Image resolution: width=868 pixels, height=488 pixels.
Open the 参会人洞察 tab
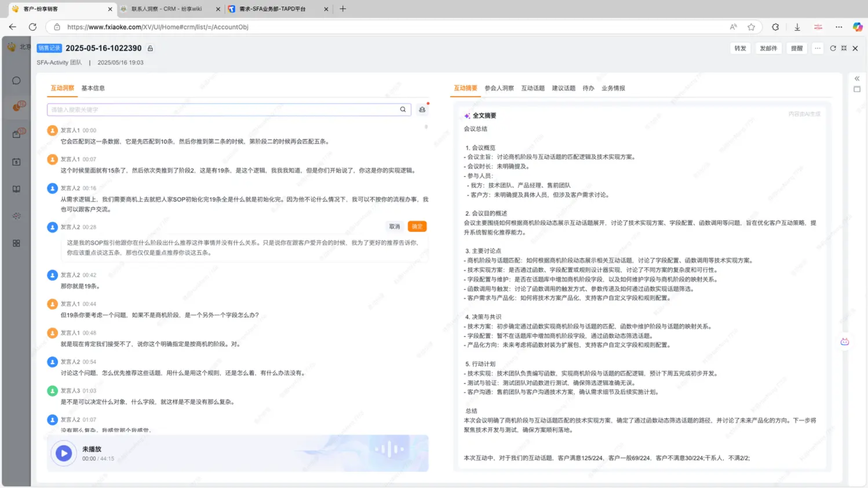pos(499,88)
